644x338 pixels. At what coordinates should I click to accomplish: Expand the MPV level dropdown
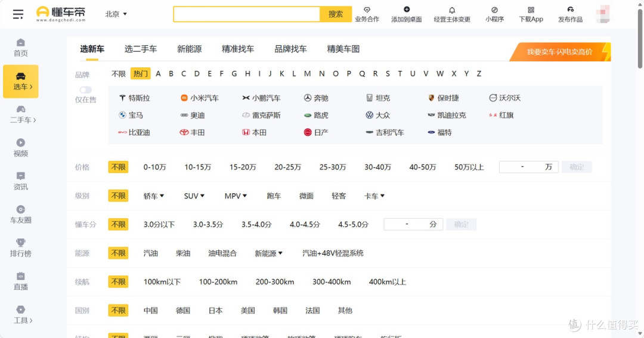(236, 196)
